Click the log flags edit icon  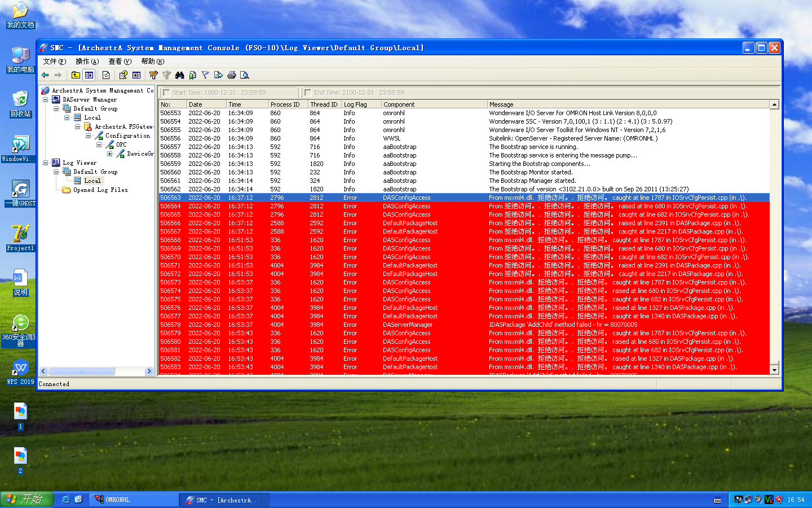[153, 75]
